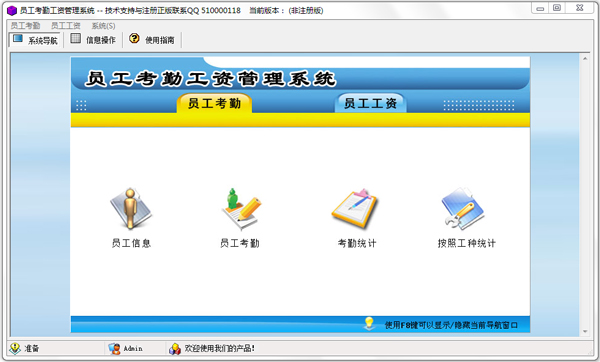The width and height of the screenshot is (600, 362).
Task: Open the 员工工资 menu in menu bar
Action: pyautogui.click(x=65, y=26)
